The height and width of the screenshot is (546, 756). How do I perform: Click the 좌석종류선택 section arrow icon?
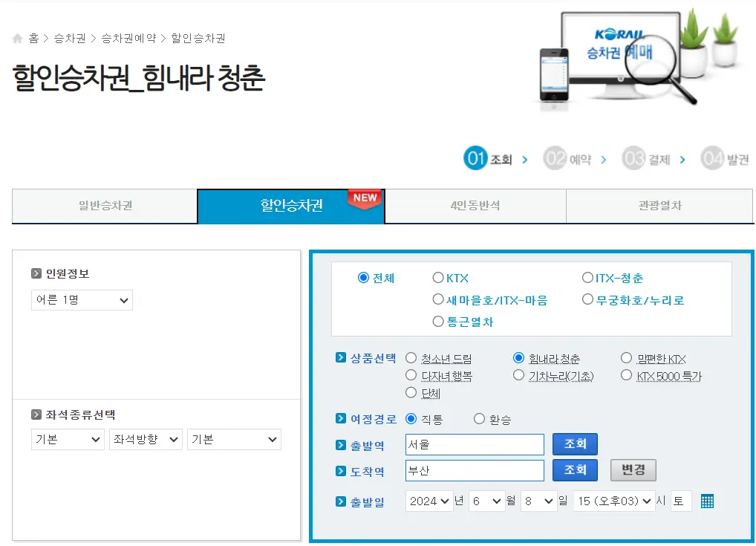click(x=36, y=415)
